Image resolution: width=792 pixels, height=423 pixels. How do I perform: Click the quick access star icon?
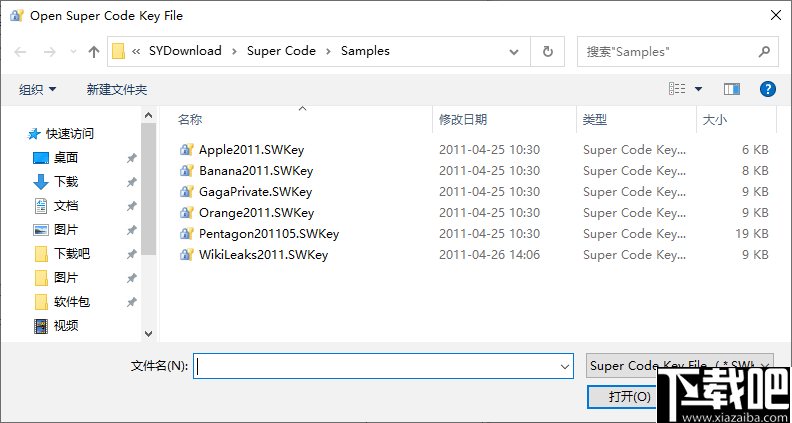(34, 134)
